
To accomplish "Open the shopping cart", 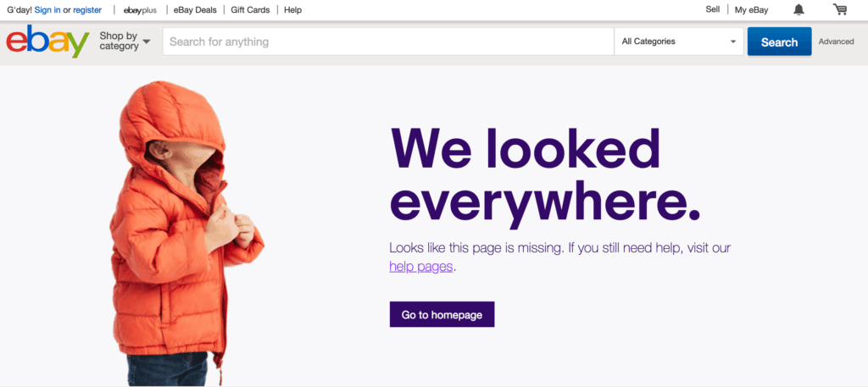I will [x=840, y=10].
